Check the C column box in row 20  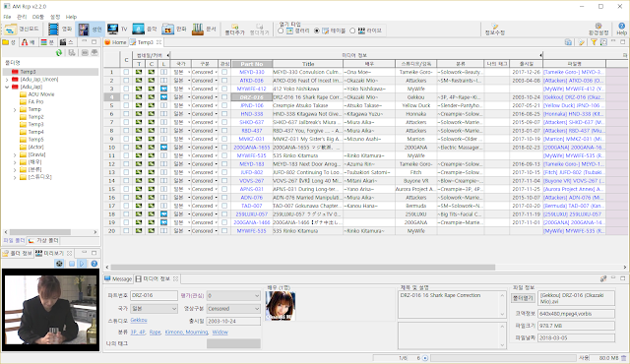tap(126, 231)
